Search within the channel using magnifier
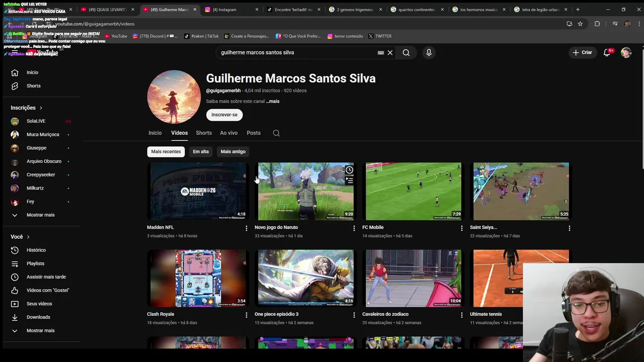 pyautogui.click(x=276, y=133)
